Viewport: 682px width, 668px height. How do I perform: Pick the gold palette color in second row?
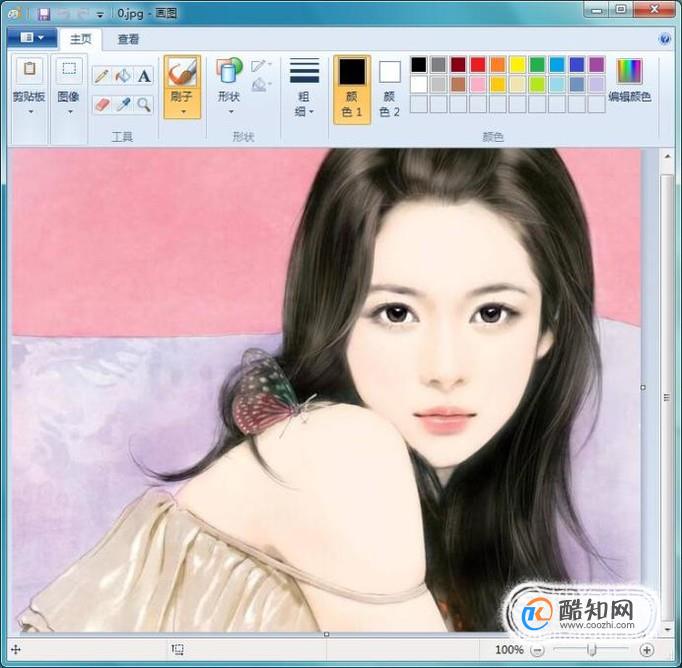pos(498,84)
